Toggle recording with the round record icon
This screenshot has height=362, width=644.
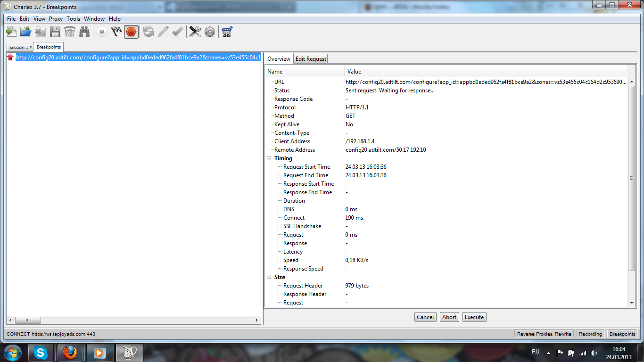click(x=102, y=32)
